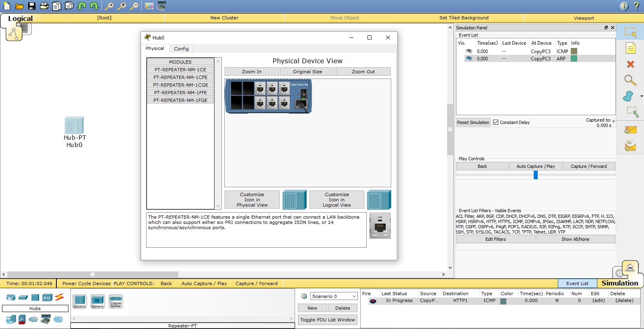Select the Inspect magnifying glass tool
This screenshot has width=644, height=329.
tap(630, 80)
